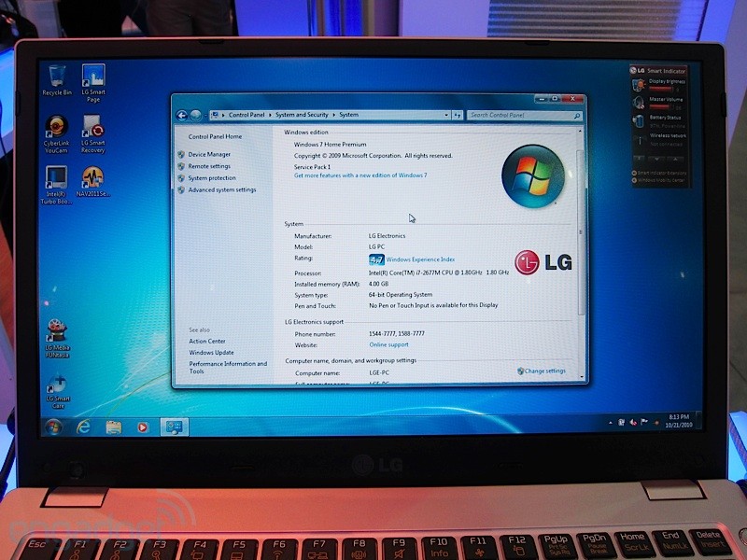Click the Windows 7 Home Premium text
This screenshot has width=747, height=560.
pyautogui.click(x=331, y=145)
